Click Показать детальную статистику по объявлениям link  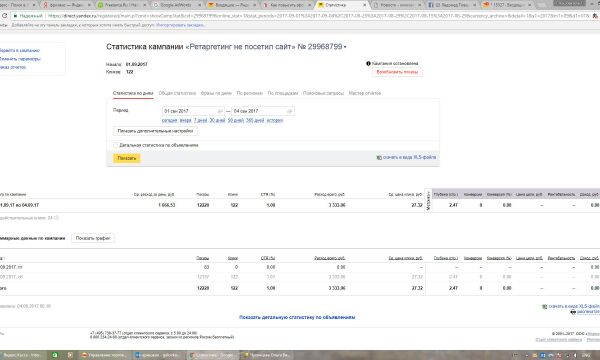click(x=297, y=318)
